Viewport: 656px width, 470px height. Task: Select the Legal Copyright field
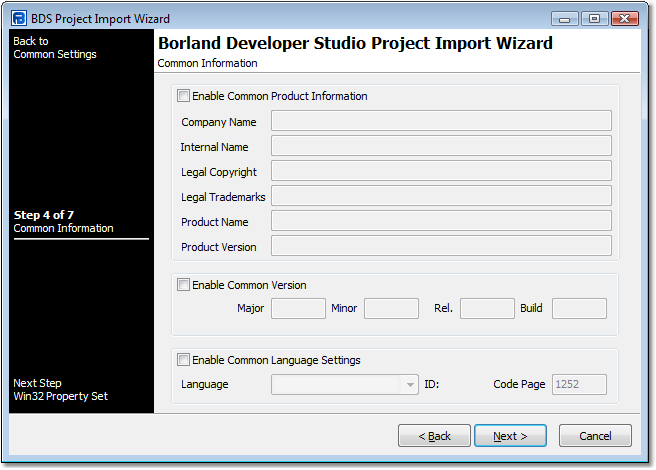[441, 171]
